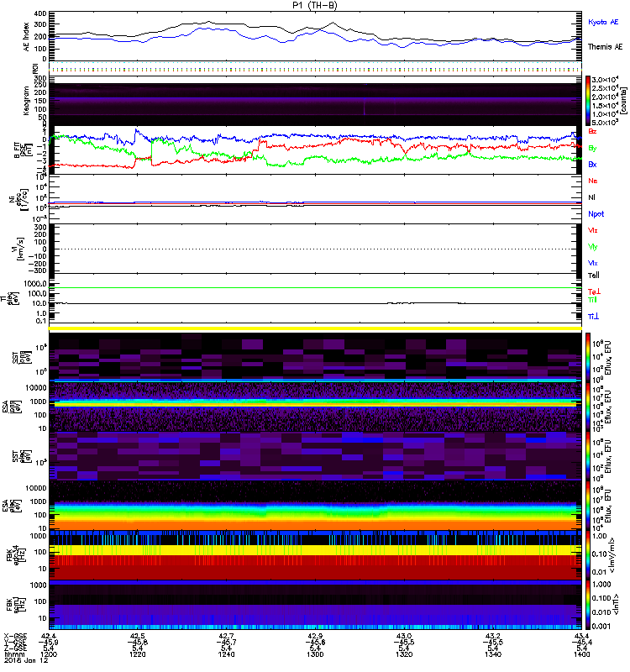Select the blue Bx legend entry
The image size is (630, 672).
click(592, 164)
